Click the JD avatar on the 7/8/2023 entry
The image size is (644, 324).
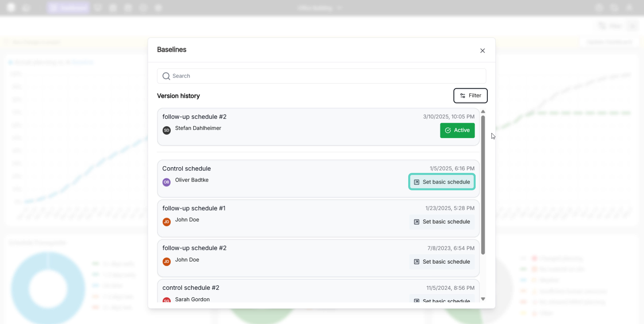(167, 262)
